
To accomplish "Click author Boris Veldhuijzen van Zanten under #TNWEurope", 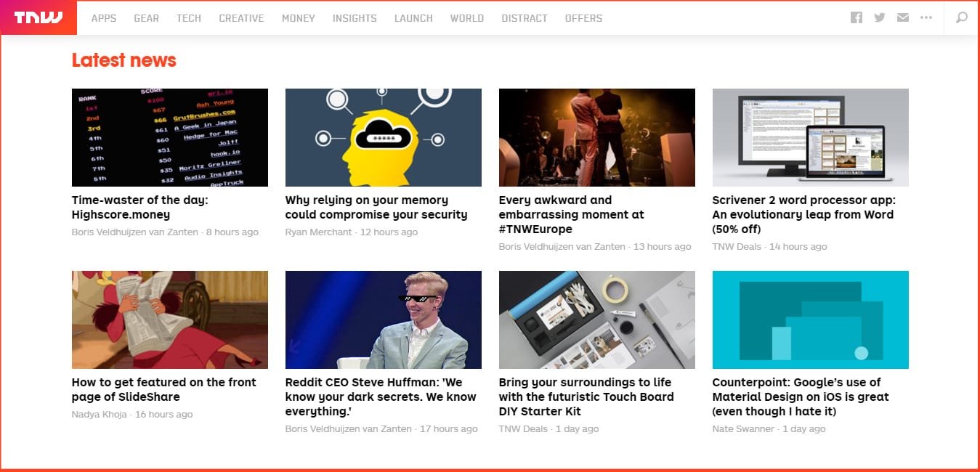I will (x=562, y=247).
